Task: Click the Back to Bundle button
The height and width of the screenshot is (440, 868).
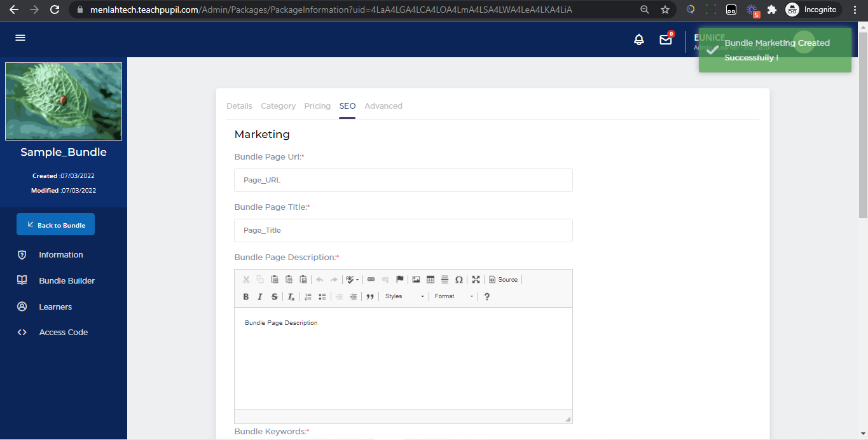Action: tap(55, 224)
